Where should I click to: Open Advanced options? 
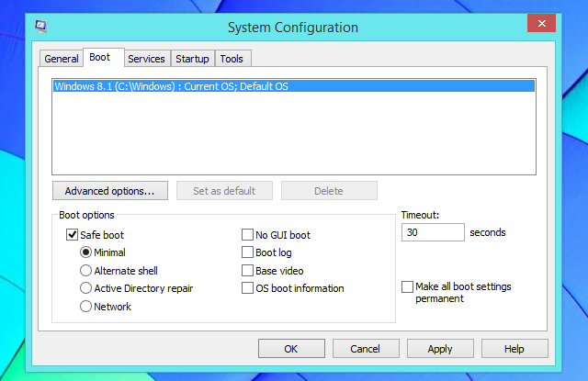pos(109,191)
